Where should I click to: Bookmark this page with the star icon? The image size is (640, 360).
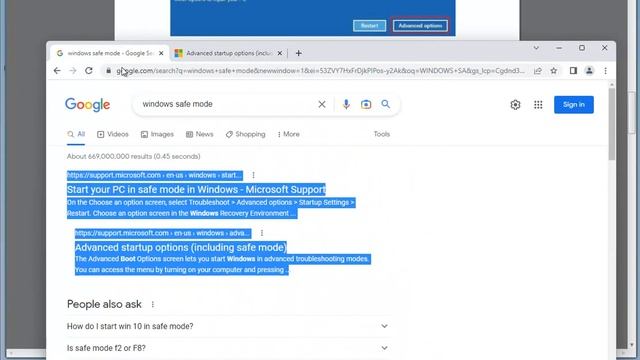click(553, 71)
